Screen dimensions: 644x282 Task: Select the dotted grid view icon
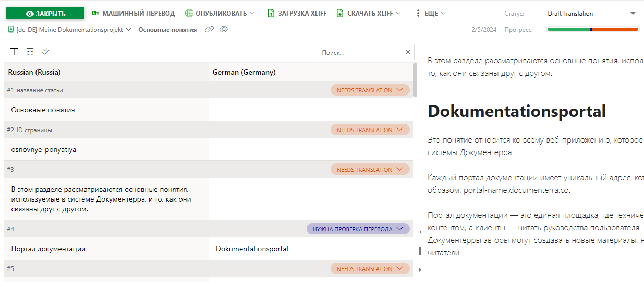coord(30,52)
